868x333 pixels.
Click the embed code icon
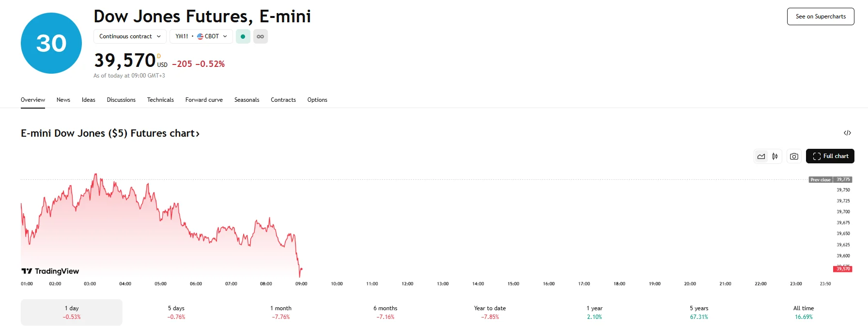pyautogui.click(x=847, y=133)
